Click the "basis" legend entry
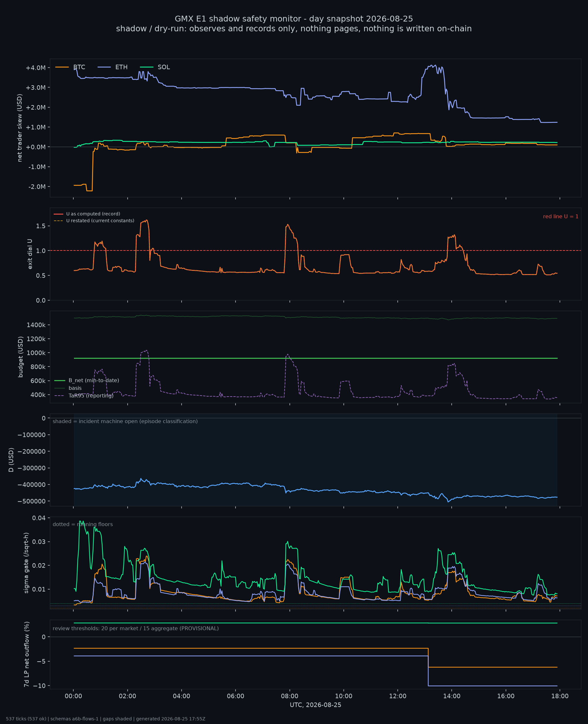 pyautogui.click(x=75, y=388)
